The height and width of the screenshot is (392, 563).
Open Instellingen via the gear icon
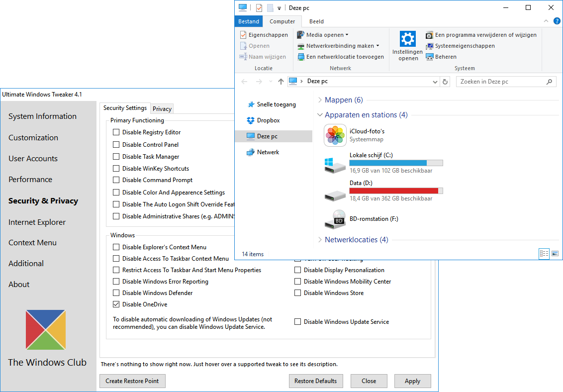(407, 38)
